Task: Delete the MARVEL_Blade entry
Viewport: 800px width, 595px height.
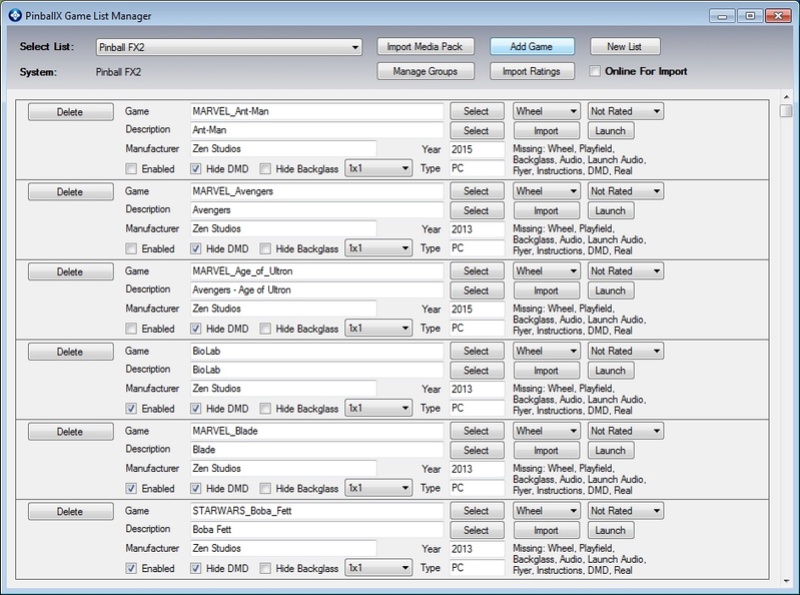Action: pyautogui.click(x=70, y=432)
